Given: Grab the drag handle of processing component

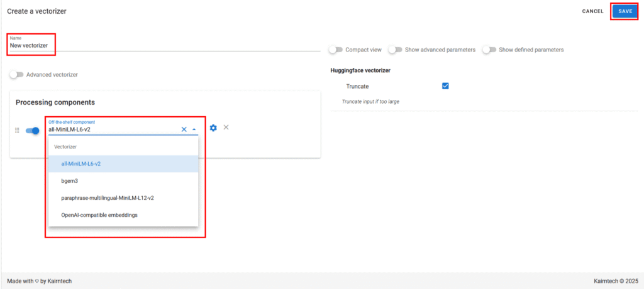Looking at the screenshot, I should [x=18, y=131].
